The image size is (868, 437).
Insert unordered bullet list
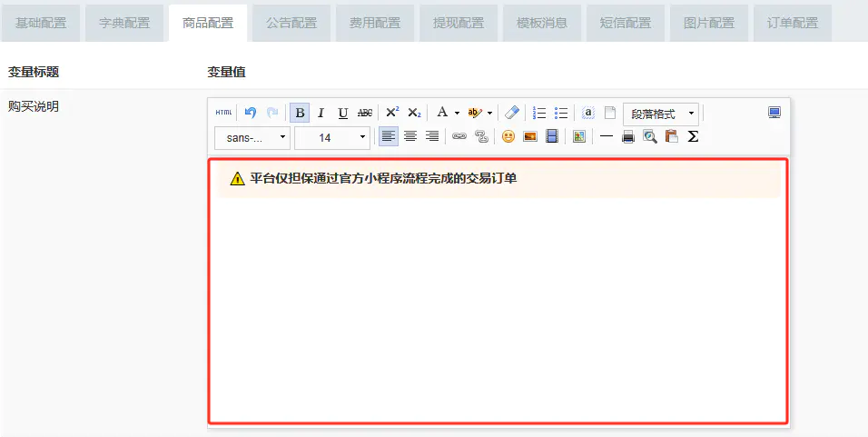pos(561,113)
